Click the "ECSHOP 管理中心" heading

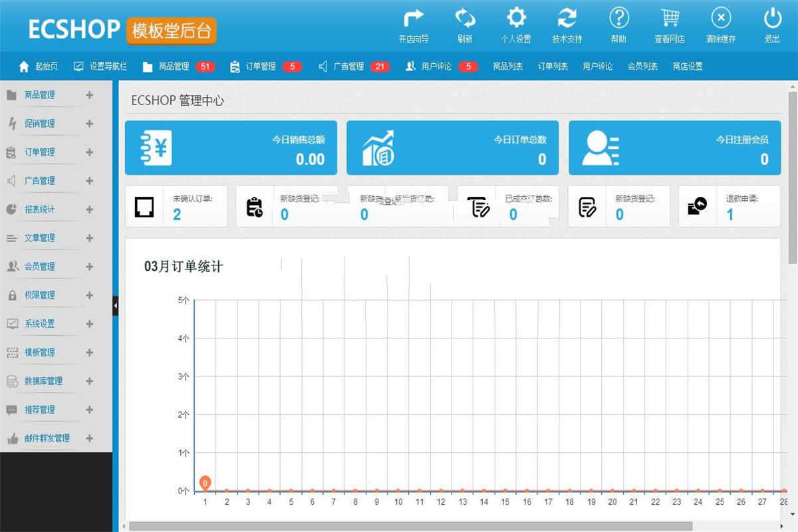tap(178, 101)
